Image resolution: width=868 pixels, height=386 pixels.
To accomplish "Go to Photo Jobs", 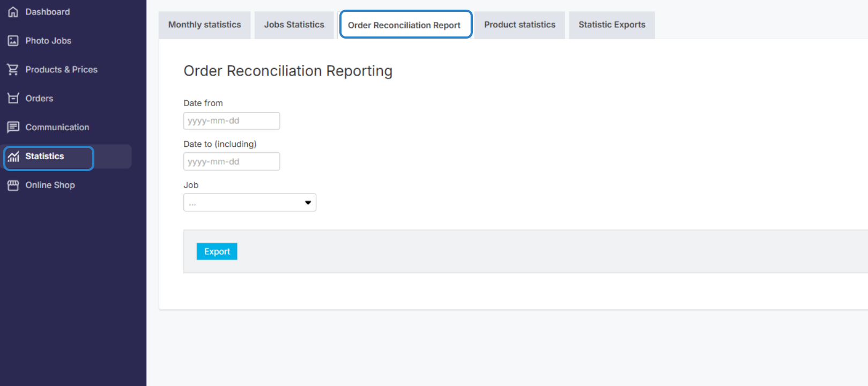I will point(48,41).
